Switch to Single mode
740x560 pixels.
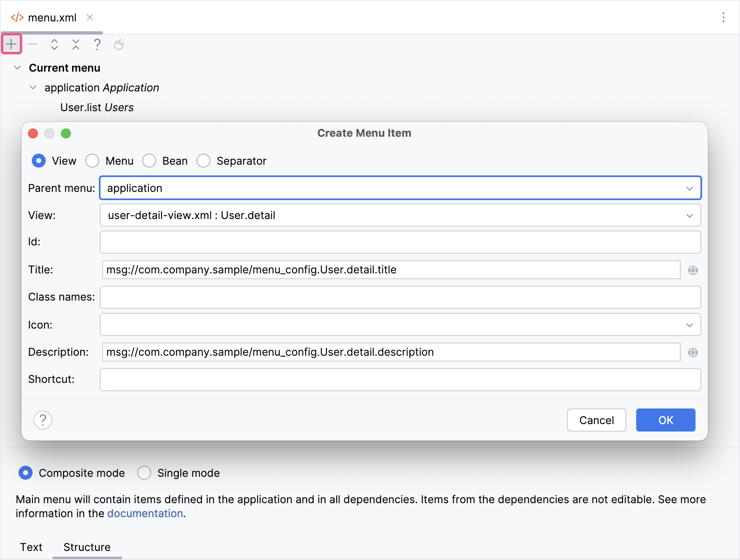[x=145, y=473]
